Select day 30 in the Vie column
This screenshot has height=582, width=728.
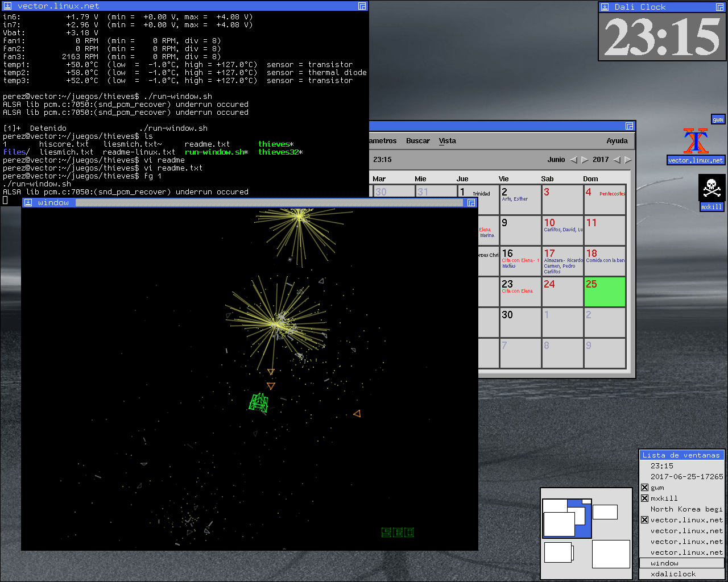click(520, 322)
